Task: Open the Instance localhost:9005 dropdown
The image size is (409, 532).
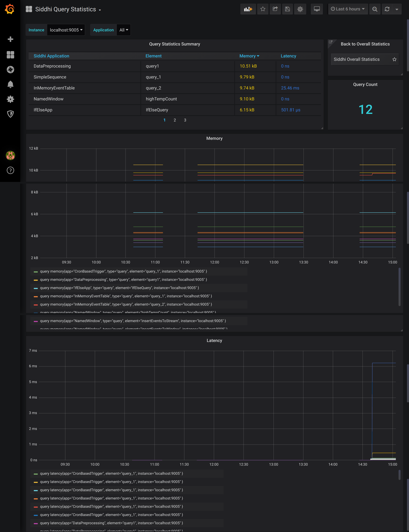Action: point(66,30)
